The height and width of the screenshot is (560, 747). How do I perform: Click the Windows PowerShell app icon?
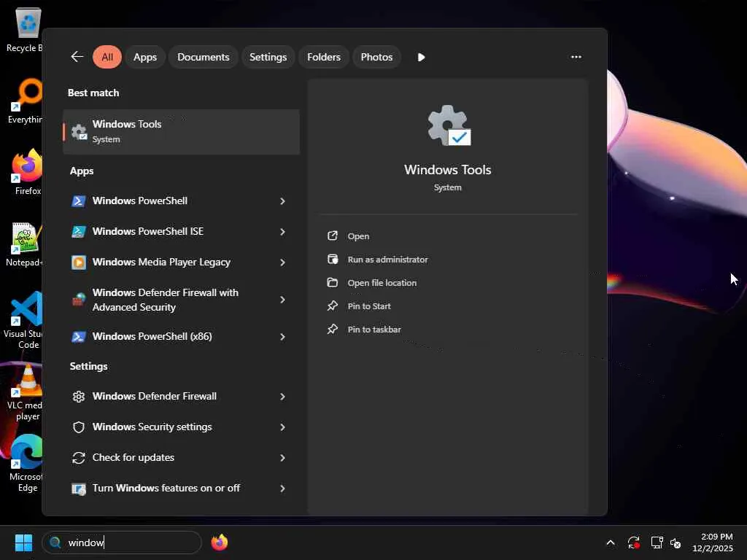79,201
